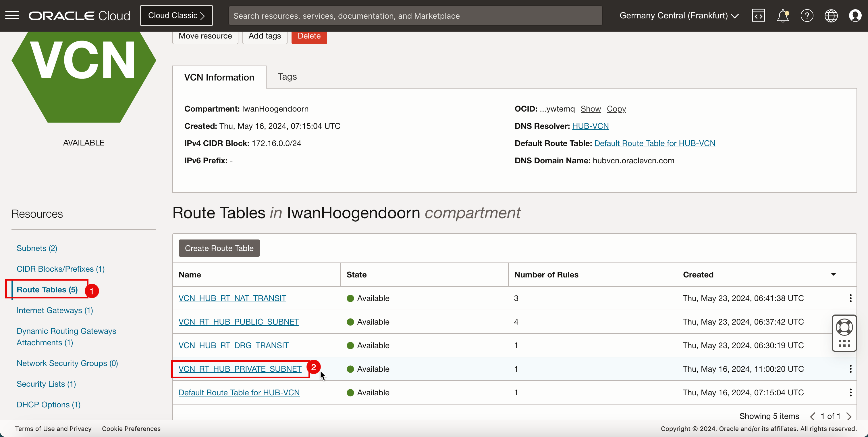Click the user profile avatar icon
The width and height of the screenshot is (868, 437).
pyautogui.click(x=856, y=16)
